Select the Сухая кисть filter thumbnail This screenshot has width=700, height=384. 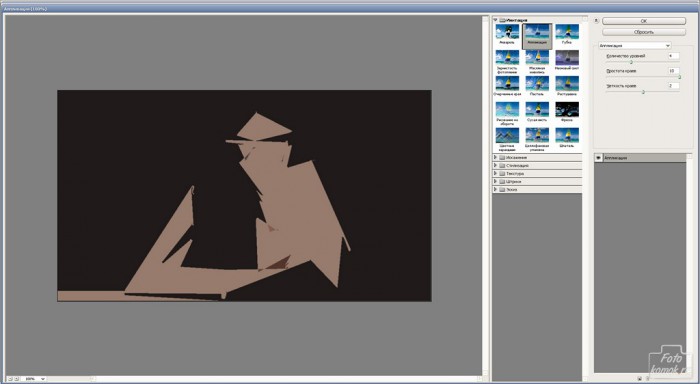coord(537,109)
